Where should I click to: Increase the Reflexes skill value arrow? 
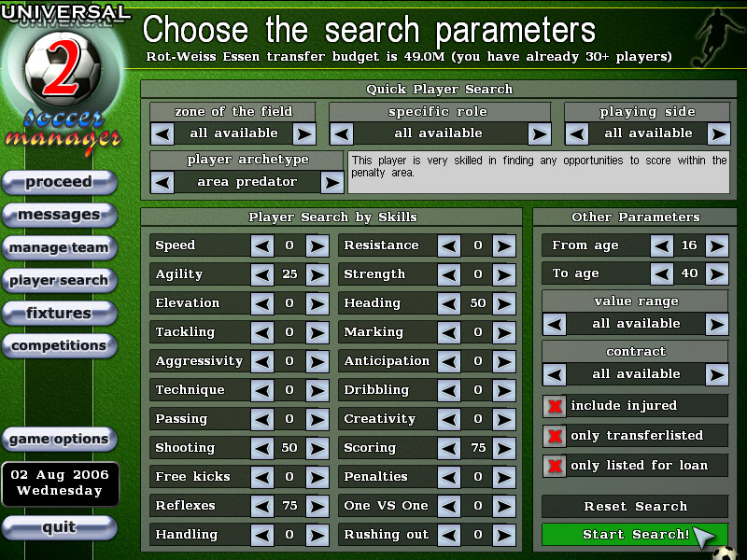coord(317,506)
